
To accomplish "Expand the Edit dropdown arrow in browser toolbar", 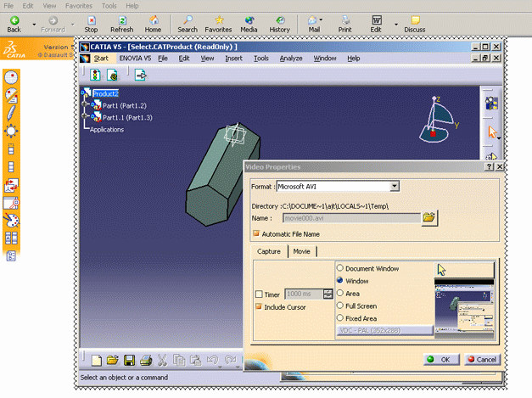I will click(x=395, y=25).
